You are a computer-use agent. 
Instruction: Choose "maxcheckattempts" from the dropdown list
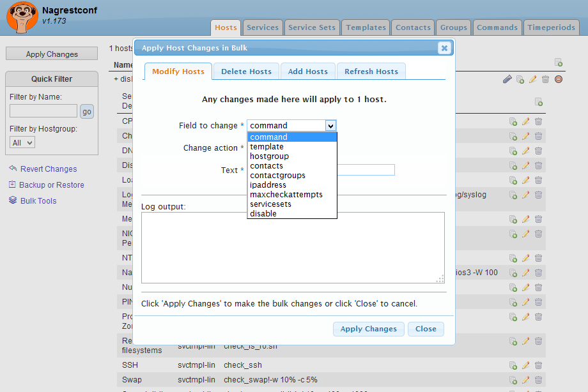point(291,195)
